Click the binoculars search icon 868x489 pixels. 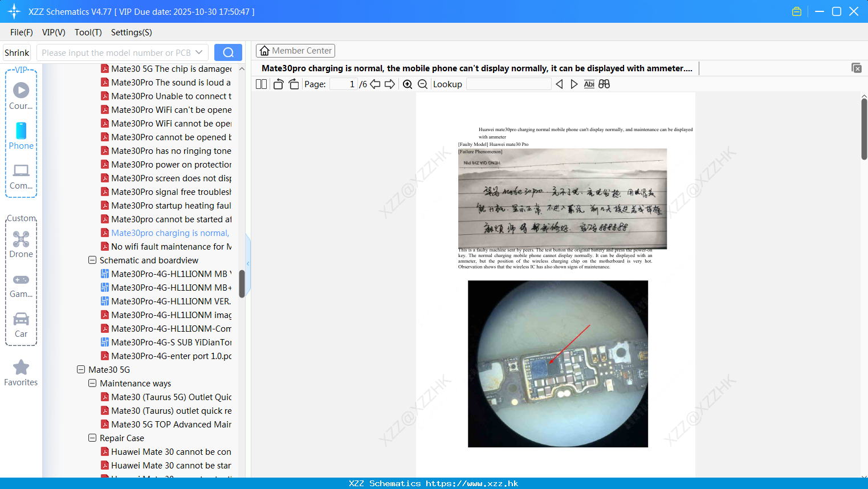click(x=604, y=84)
